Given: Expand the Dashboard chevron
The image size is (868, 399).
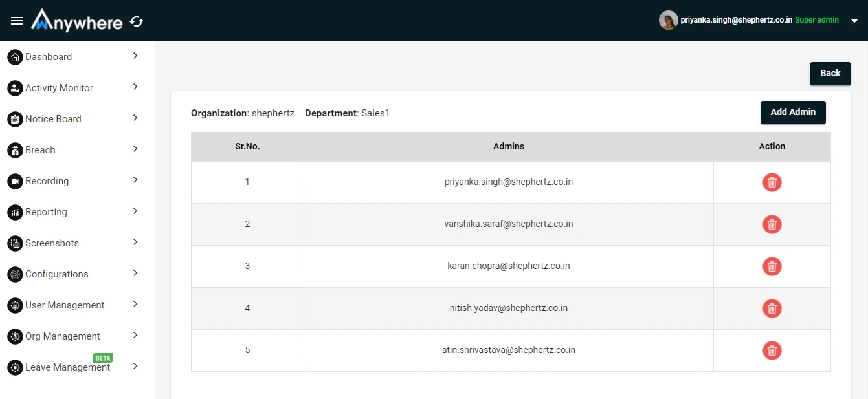Looking at the screenshot, I should (x=135, y=56).
